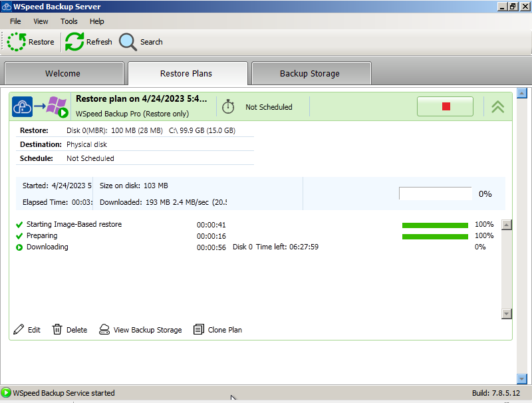Collapse the restore plan with double chevron

(x=497, y=106)
